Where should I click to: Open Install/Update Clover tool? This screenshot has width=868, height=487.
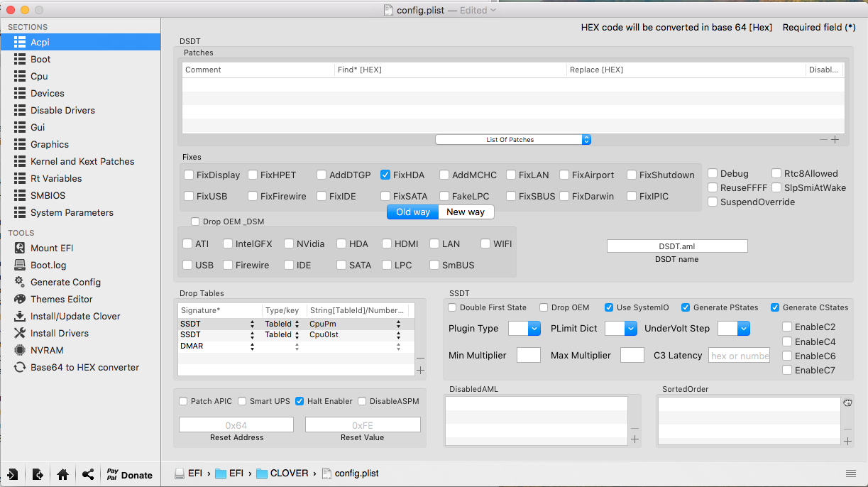pos(75,316)
